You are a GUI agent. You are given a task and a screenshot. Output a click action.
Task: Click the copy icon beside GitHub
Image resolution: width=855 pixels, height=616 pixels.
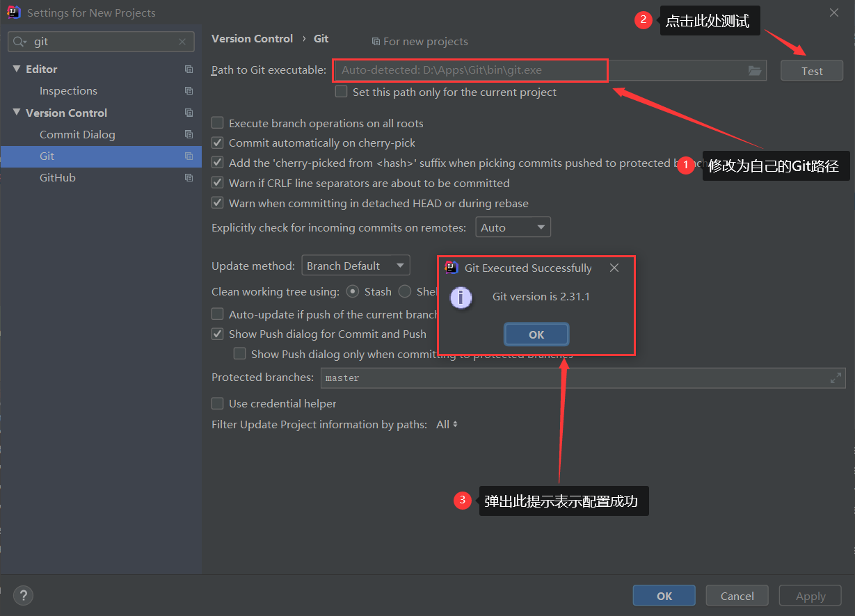point(189,178)
